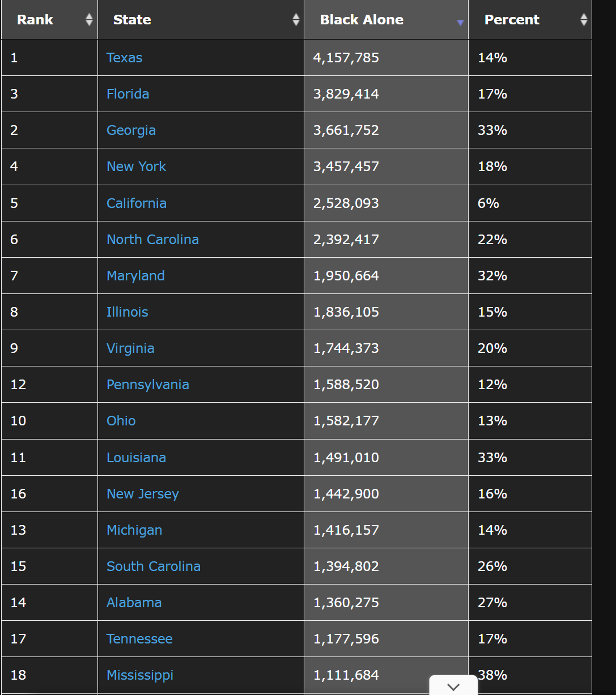Image resolution: width=616 pixels, height=695 pixels.
Task: Expand using the bottom chevron button
Action: [x=453, y=687]
